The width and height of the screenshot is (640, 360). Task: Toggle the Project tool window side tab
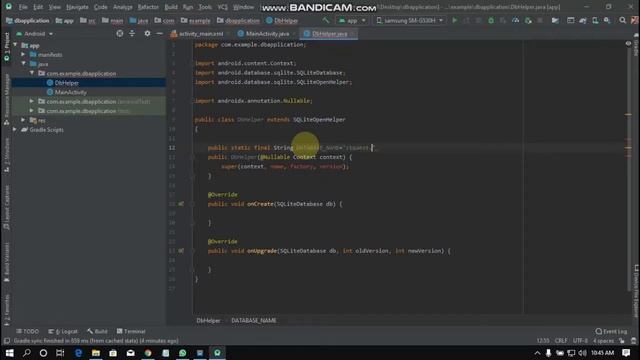(x=7, y=47)
